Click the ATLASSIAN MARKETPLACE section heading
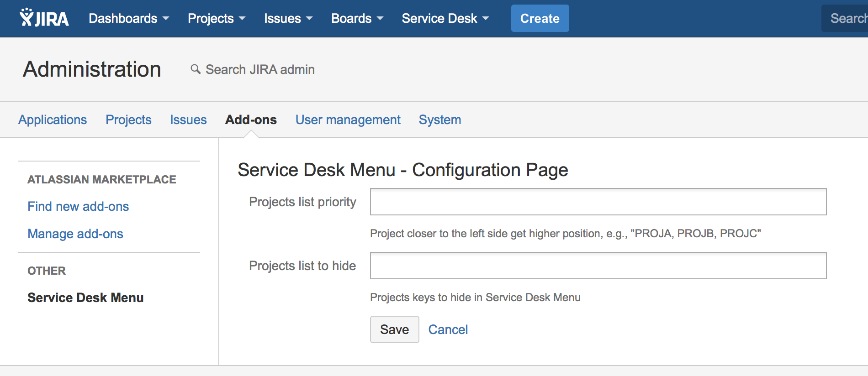 click(x=102, y=179)
